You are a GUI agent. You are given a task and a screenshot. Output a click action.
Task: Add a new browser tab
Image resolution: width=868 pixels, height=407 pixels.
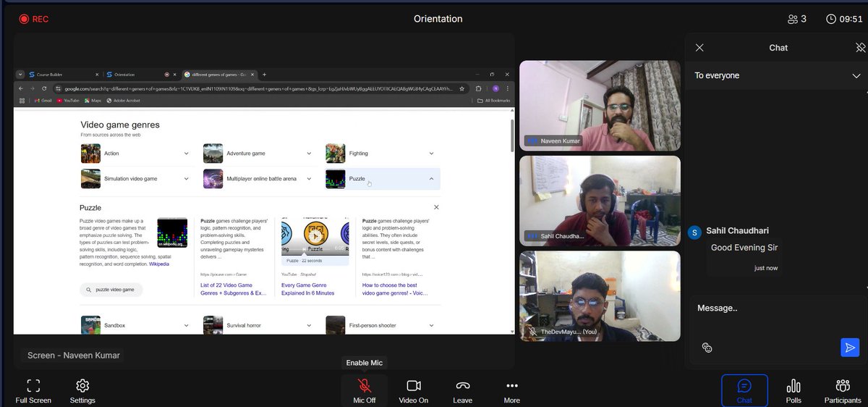pos(264,74)
